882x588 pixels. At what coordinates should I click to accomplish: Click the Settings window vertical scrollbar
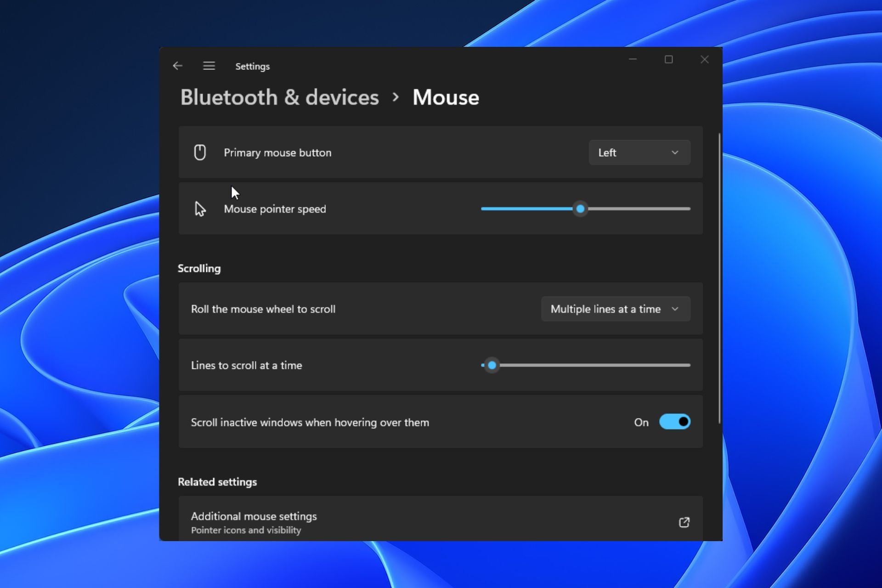(x=719, y=278)
